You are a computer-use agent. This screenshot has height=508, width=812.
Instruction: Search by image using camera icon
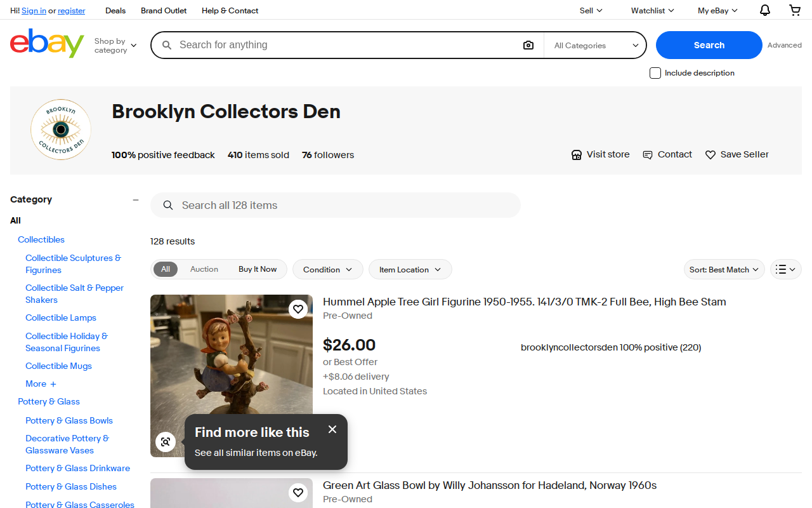(x=528, y=45)
